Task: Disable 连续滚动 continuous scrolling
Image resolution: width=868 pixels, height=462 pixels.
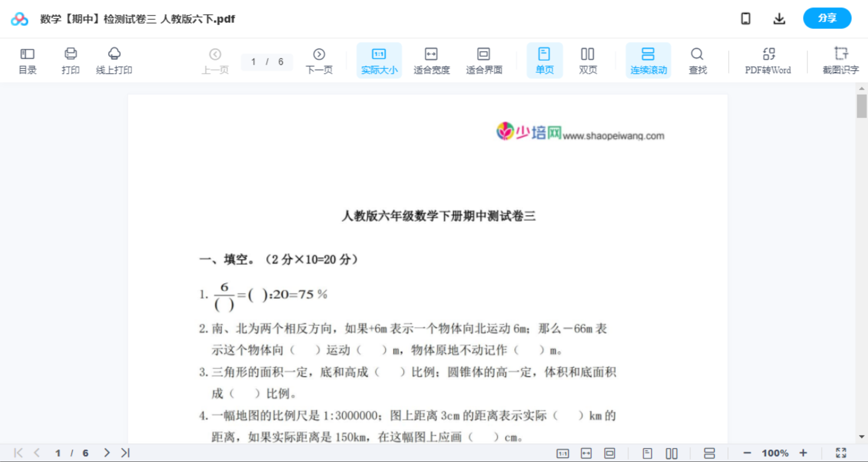Action: (648, 60)
